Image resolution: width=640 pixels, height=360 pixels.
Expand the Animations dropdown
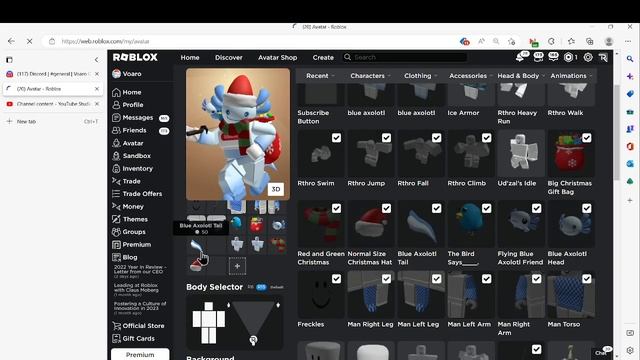click(x=571, y=76)
